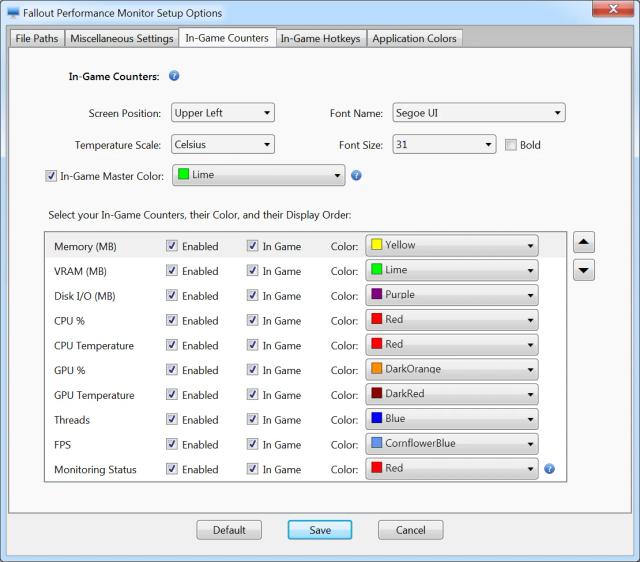640x562 pixels.
Task: Toggle the Bold font checkbox
Action: 511,145
